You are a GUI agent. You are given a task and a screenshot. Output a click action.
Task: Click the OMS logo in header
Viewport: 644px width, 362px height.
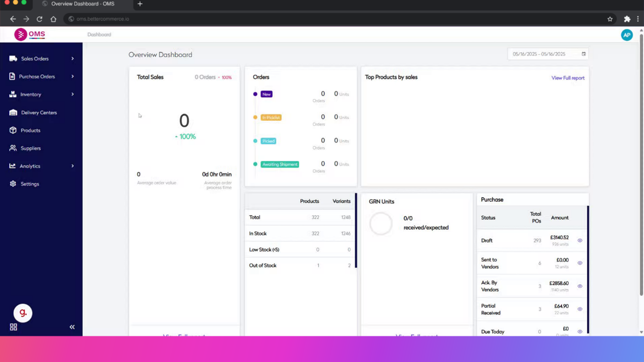pyautogui.click(x=30, y=35)
